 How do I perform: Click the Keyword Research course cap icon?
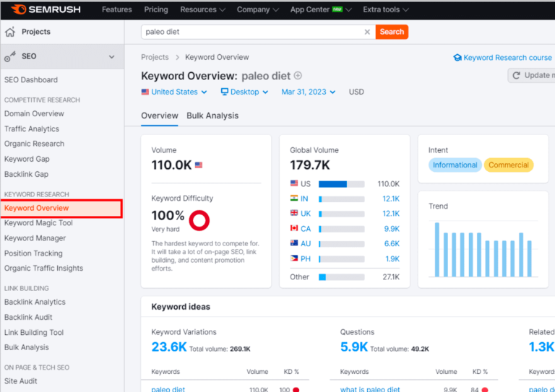tap(457, 58)
